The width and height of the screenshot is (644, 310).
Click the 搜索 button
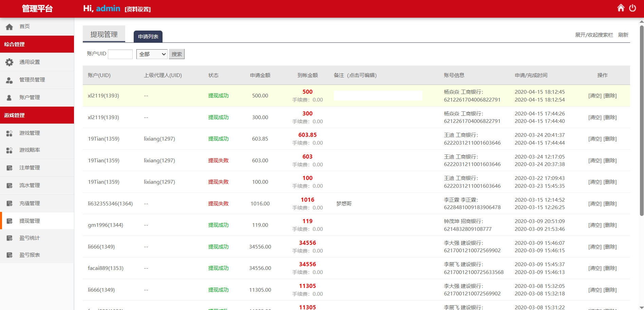(177, 54)
